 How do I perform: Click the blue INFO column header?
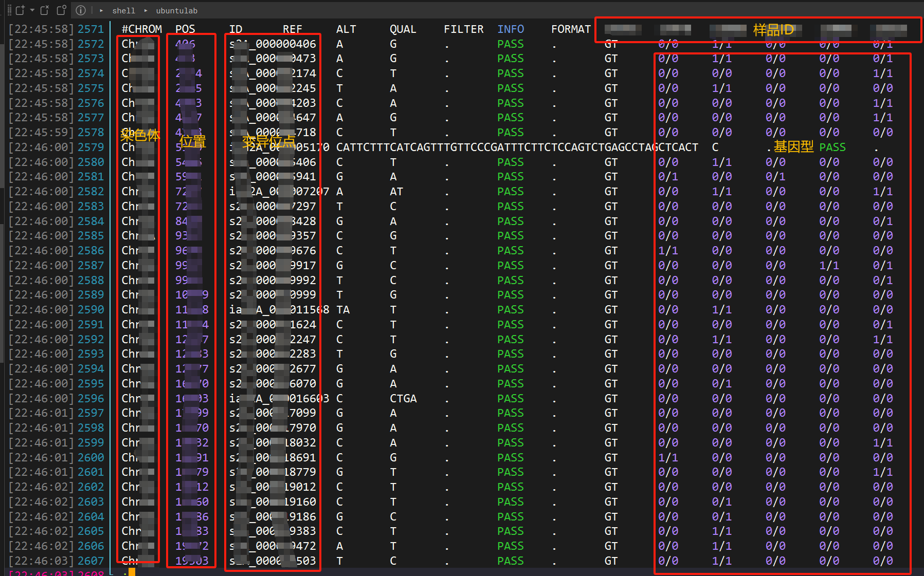(511, 29)
